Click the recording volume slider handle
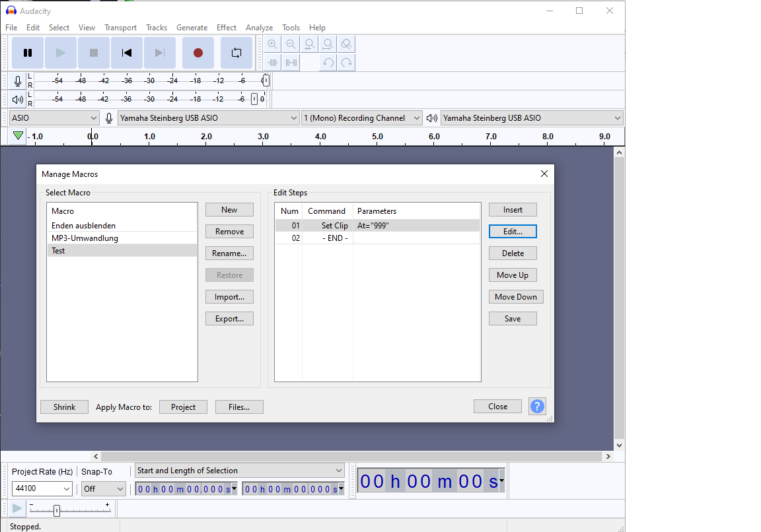The width and height of the screenshot is (761, 532). (x=266, y=81)
